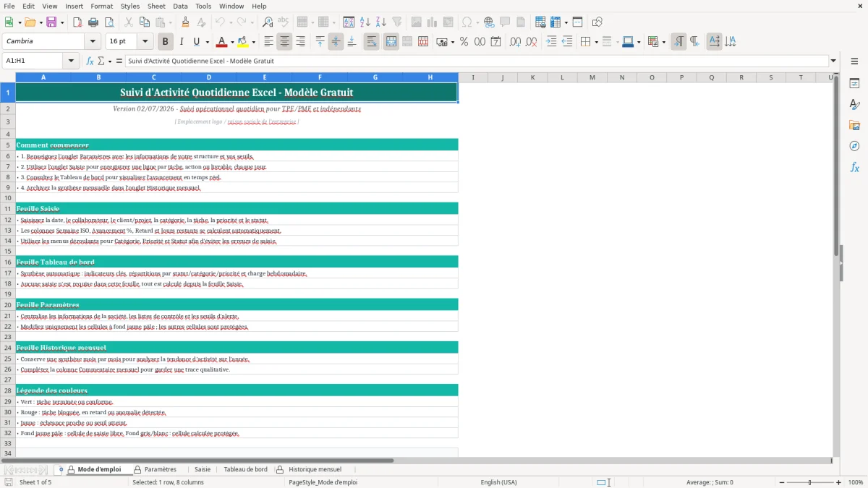
Task: Format cell as Date icon
Action: 495,42
